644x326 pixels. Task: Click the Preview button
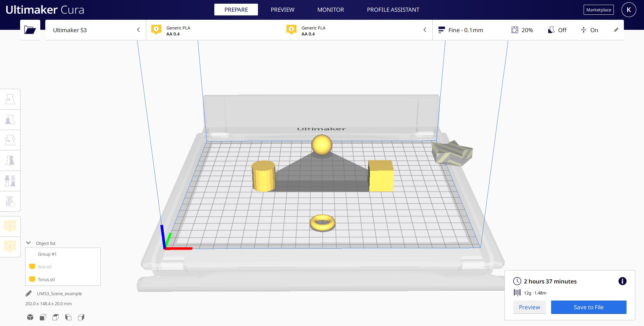[x=530, y=307]
